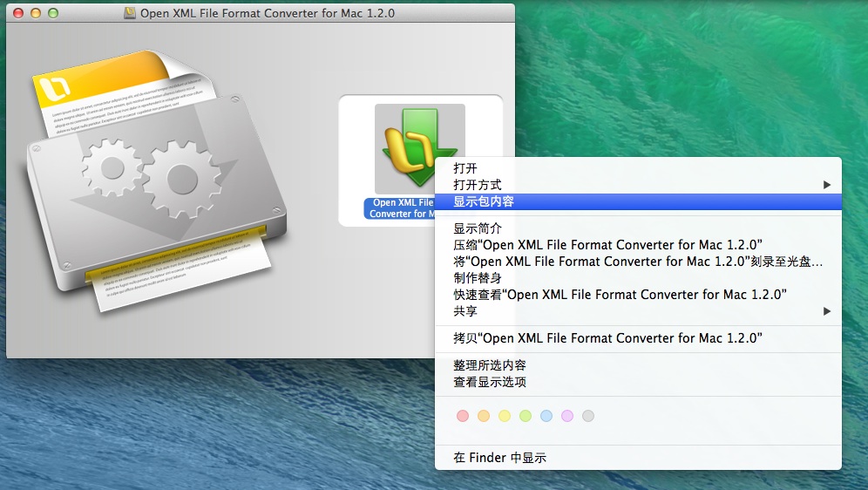
Task: Click 制作替身 to create an alias
Action: (638, 278)
